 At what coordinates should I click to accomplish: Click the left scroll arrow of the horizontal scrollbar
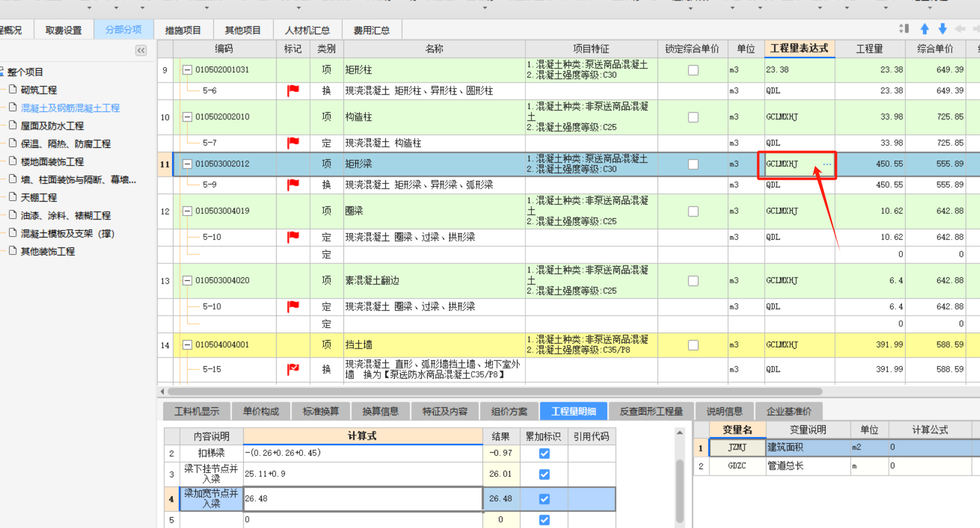[163, 392]
